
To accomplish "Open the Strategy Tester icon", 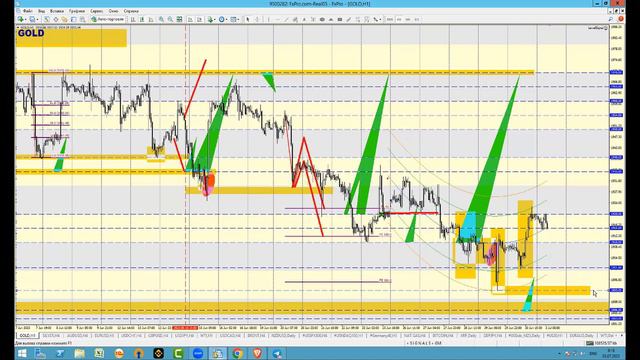I will pos(82,19).
